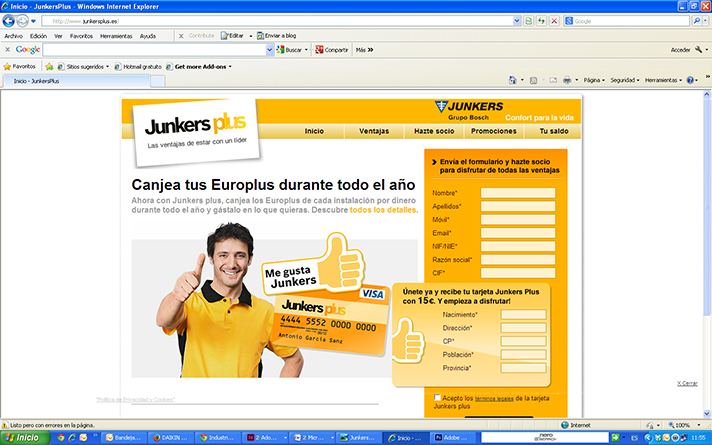Click the Help question mark icon

690,80
